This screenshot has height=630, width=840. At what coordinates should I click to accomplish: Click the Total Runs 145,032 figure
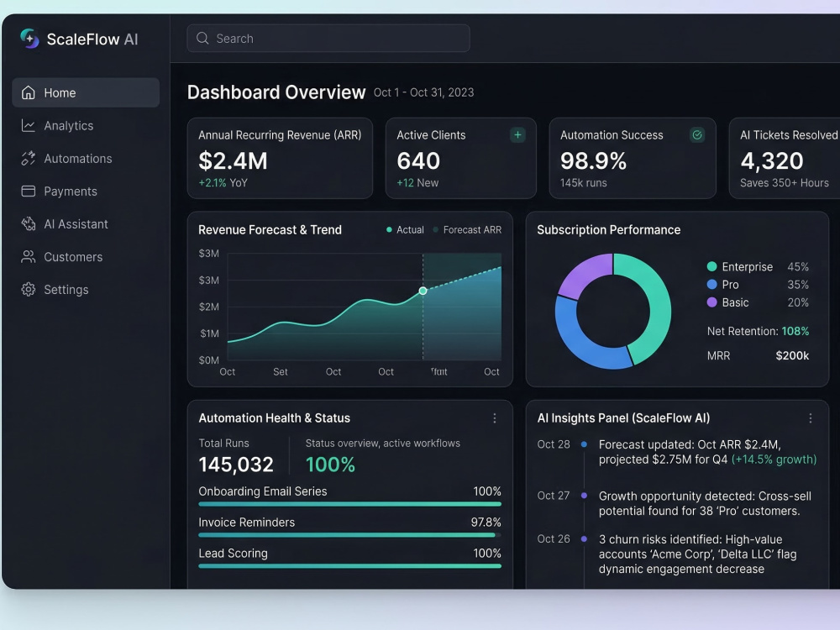tap(236, 464)
